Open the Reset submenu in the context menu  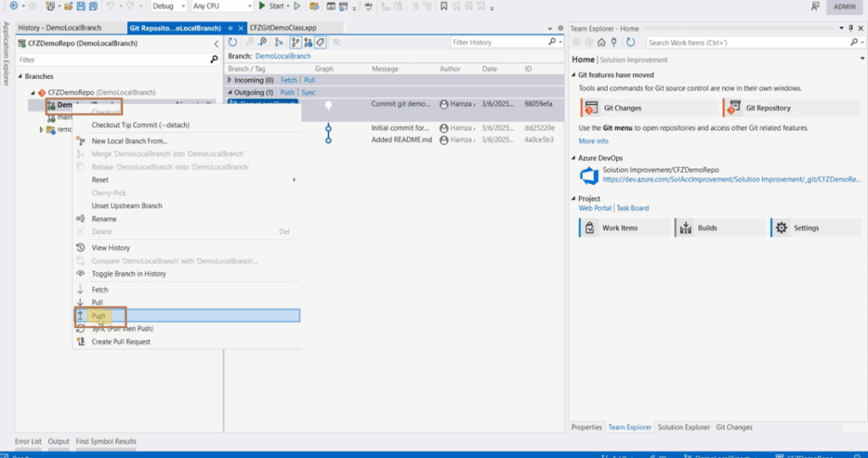(x=187, y=180)
